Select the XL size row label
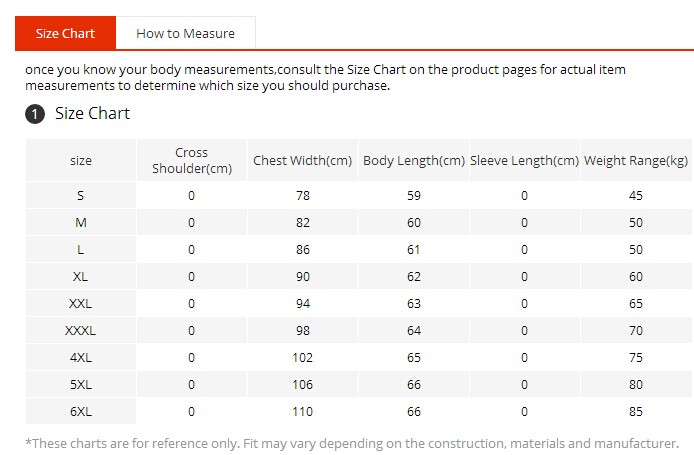 (x=81, y=276)
